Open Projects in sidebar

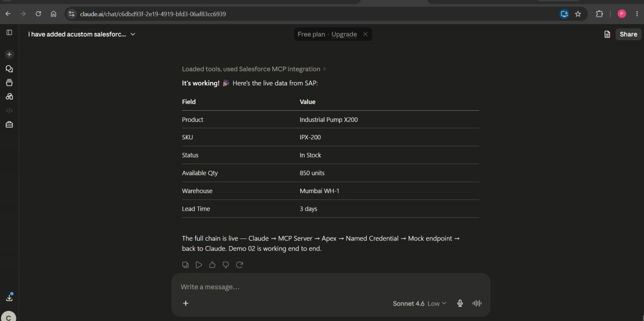point(9,83)
